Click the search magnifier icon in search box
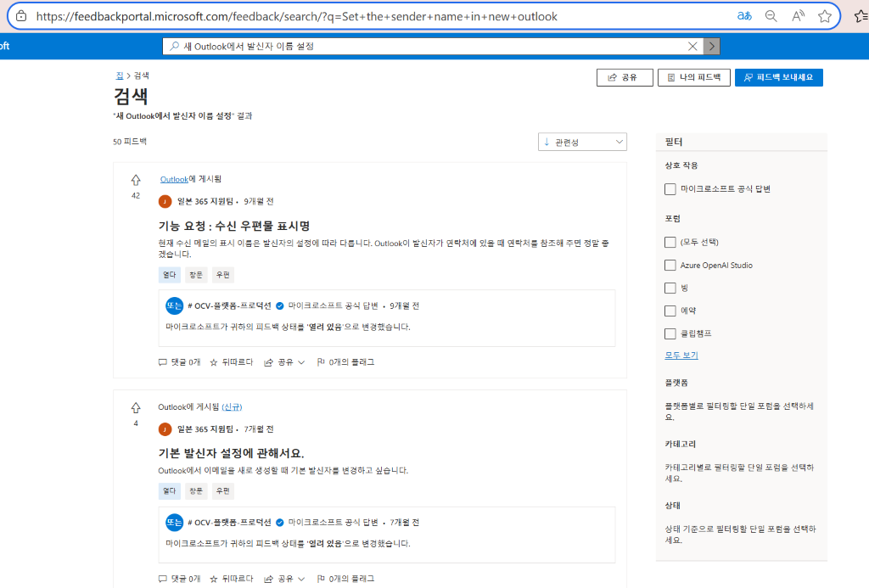The image size is (869, 588). click(174, 47)
